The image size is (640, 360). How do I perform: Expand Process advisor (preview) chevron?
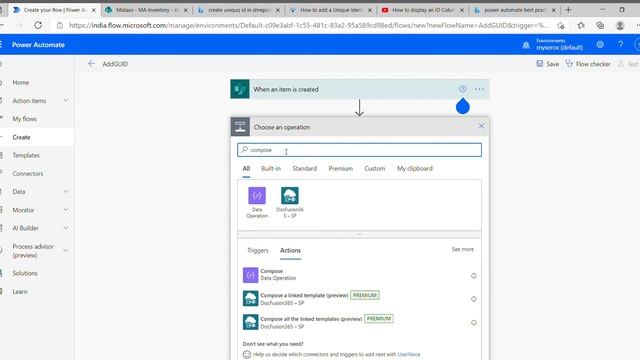click(x=66, y=251)
